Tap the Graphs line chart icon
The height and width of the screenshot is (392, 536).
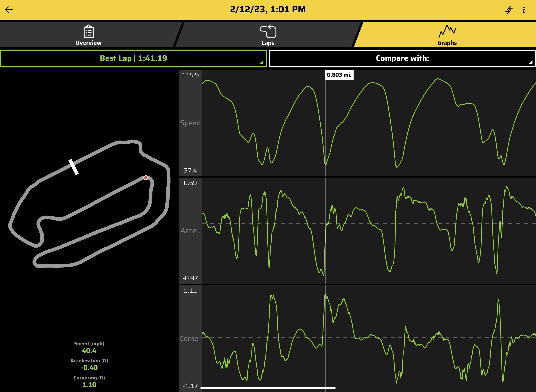[x=447, y=31]
